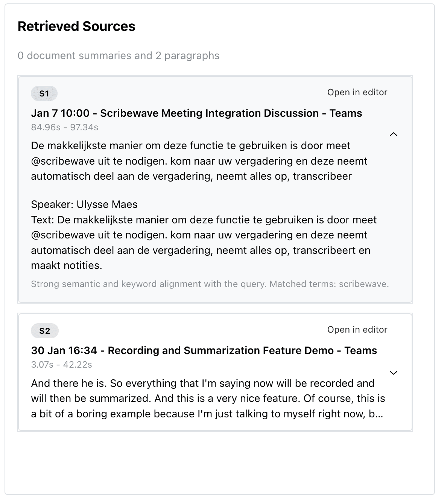Image resolution: width=447 pixels, height=504 pixels.
Task: Click the timestamp 3.07s - 42.22s
Action: tap(62, 364)
